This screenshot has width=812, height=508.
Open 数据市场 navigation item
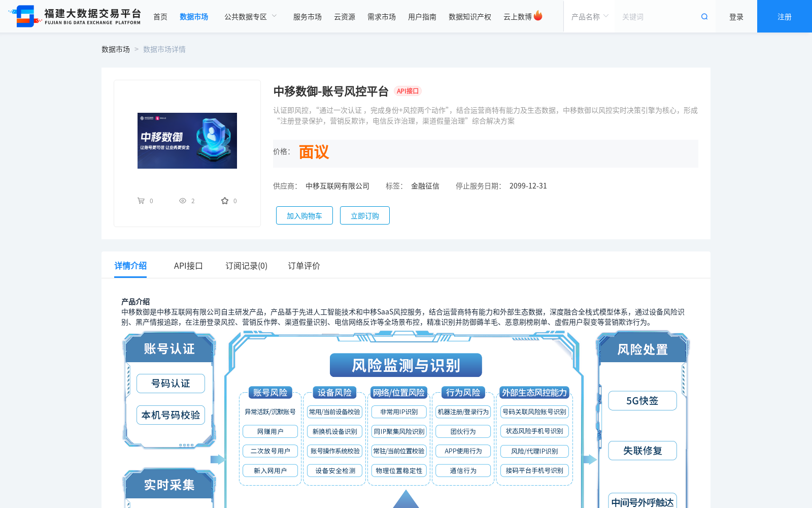pyautogui.click(x=194, y=17)
